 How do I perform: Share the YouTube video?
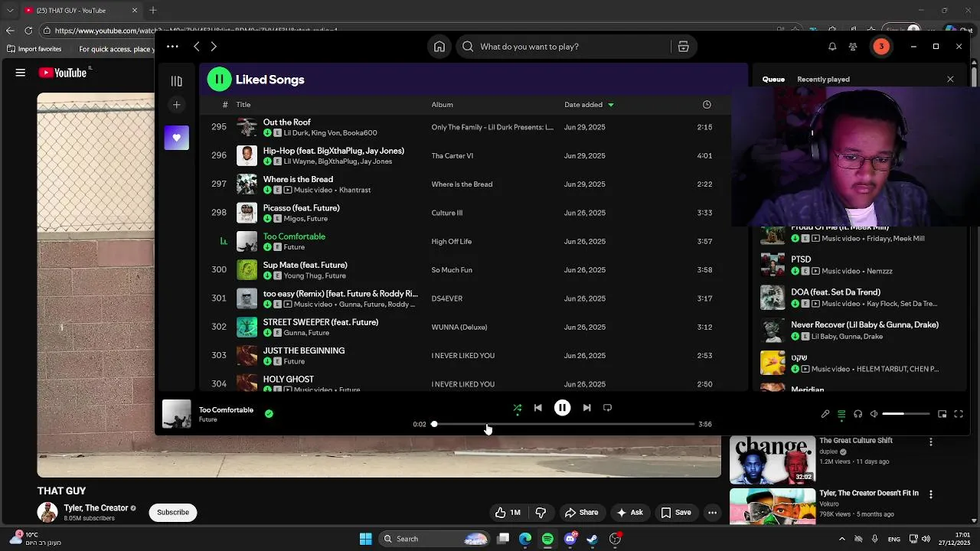coord(581,513)
